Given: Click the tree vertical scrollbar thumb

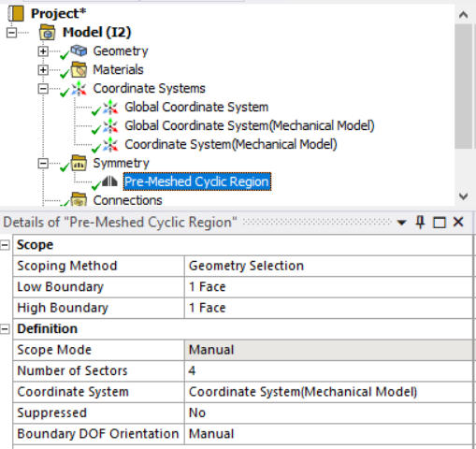Looking at the screenshot, I should point(463,86).
